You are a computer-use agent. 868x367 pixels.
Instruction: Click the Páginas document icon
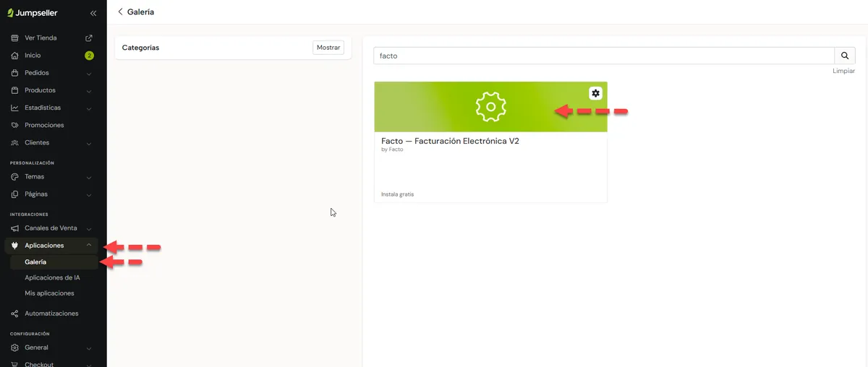[14, 194]
